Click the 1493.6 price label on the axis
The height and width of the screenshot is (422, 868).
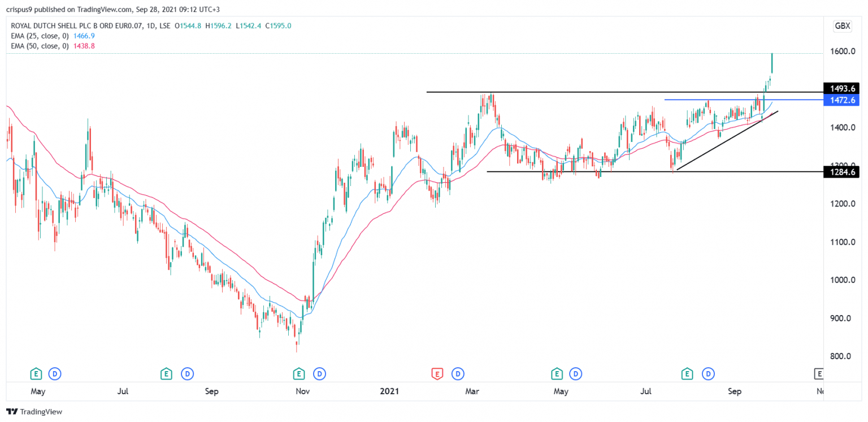tap(840, 88)
